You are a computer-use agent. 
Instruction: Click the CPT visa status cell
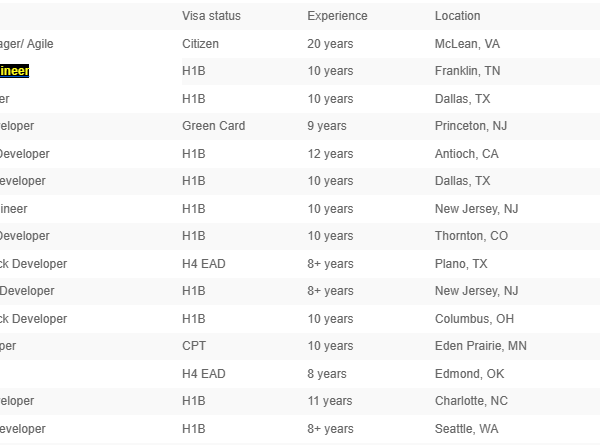tap(194, 346)
